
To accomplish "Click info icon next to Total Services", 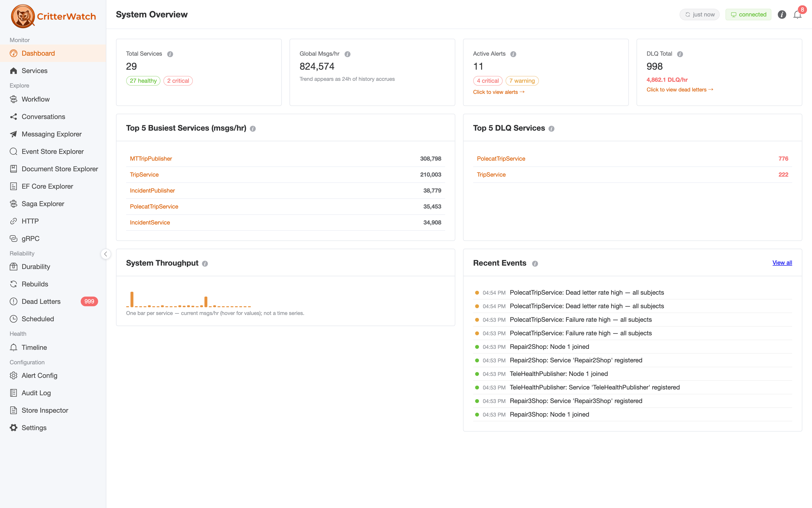I will coord(170,54).
